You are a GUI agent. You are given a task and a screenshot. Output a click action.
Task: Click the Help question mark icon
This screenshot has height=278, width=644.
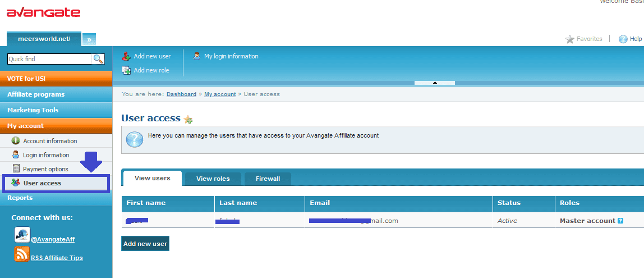(623, 39)
